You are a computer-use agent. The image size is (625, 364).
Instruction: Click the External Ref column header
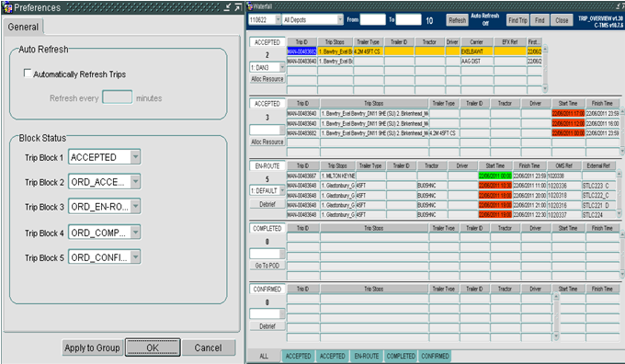point(598,165)
